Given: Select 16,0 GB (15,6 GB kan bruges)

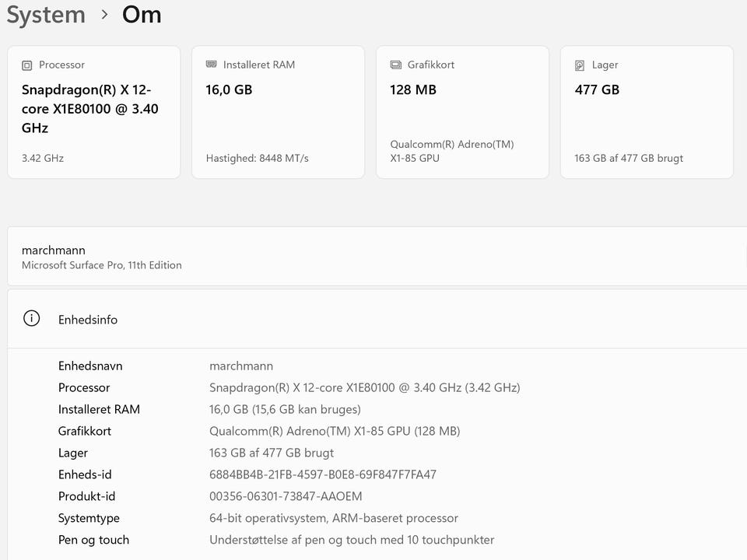Looking at the screenshot, I should point(285,410).
